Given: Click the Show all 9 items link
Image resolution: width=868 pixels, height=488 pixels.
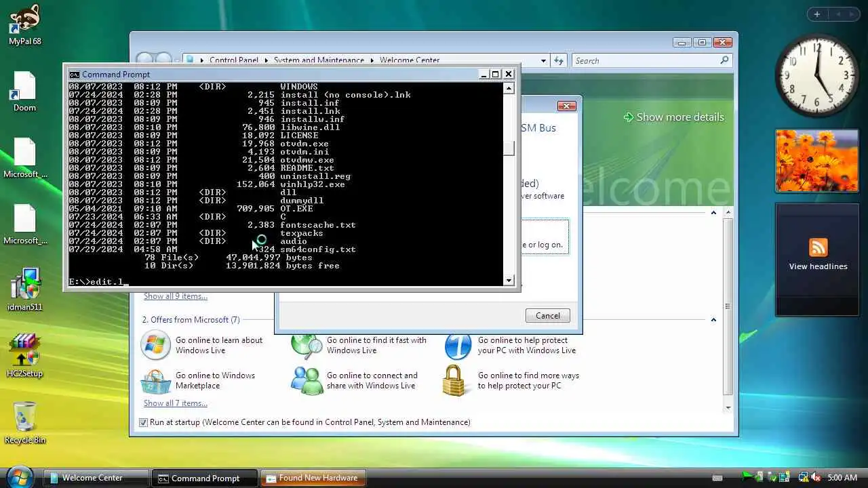Looking at the screenshot, I should [x=176, y=296].
